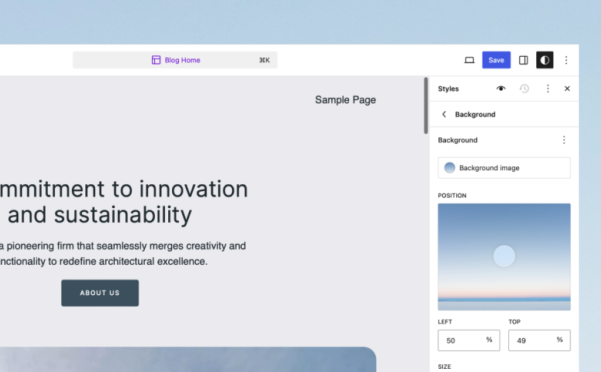Open Background options three-dot menu
This screenshot has width=601, height=372.
click(564, 140)
